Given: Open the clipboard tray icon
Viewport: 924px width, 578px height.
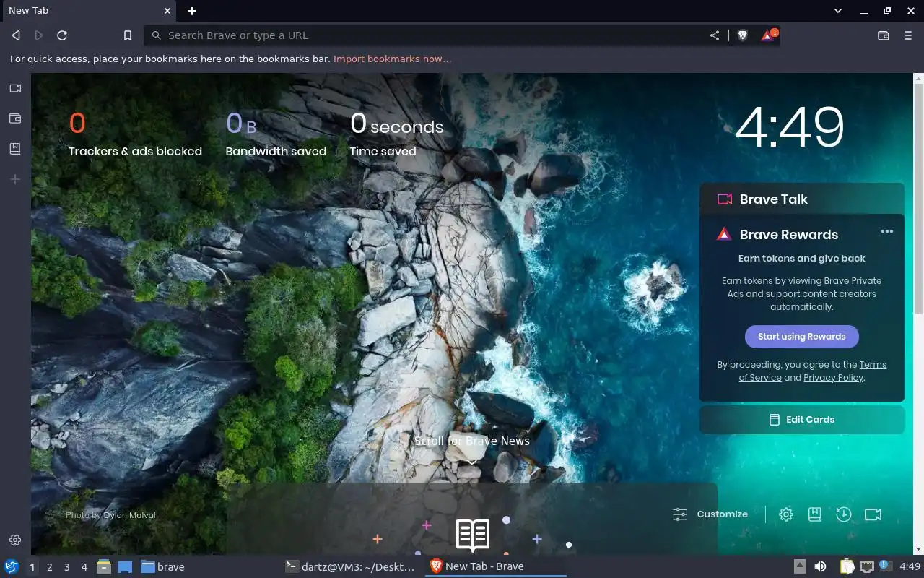Looking at the screenshot, I should coord(847,567).
